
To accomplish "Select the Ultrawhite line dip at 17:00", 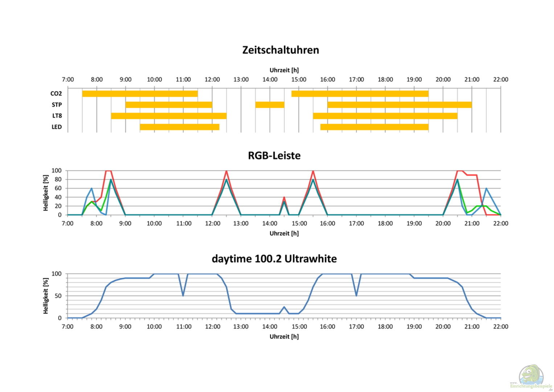I will click(356, 295).
